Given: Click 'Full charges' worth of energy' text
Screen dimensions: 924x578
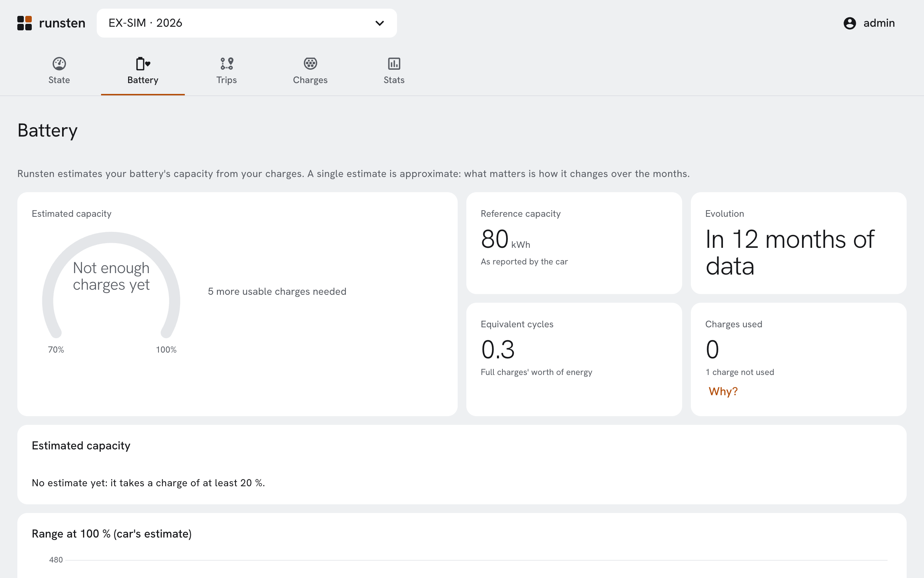Looking at the screenshot, I should [x=536, y=372].
